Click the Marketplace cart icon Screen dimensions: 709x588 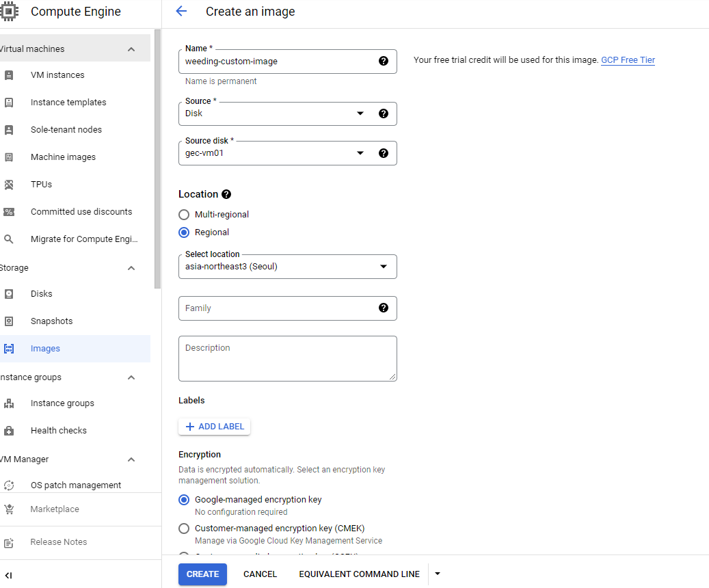[9, 509]
